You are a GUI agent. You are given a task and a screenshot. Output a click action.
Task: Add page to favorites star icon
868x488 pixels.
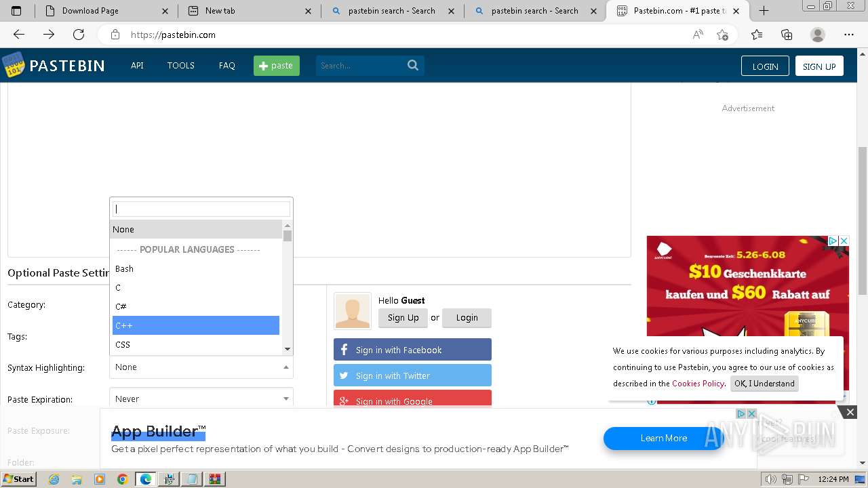coord(723,35)
